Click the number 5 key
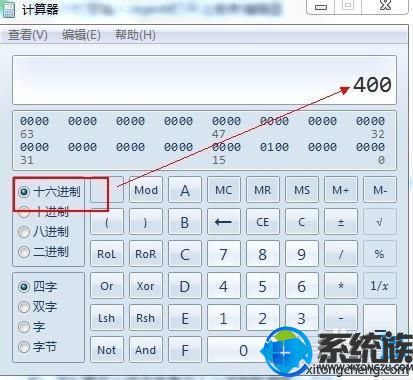This screenshot has height=380, width=413. pyautogui.click(x=263, y=286)
